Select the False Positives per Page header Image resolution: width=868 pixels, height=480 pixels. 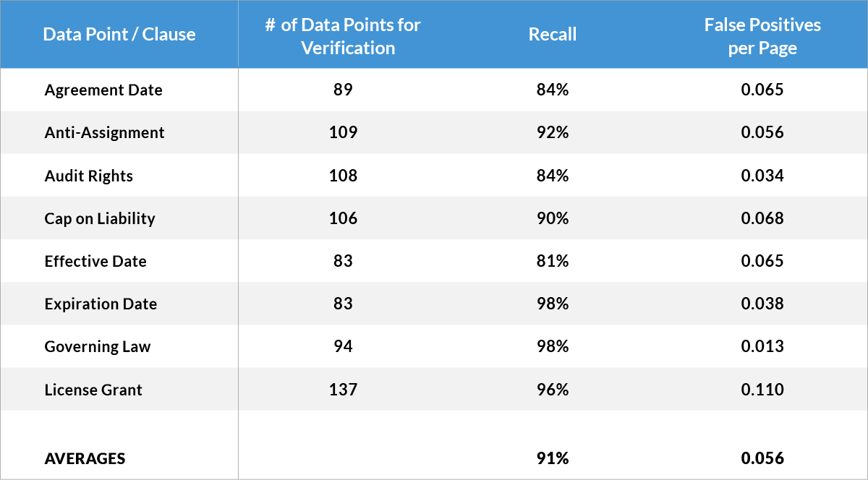click(x=762, y=36)
